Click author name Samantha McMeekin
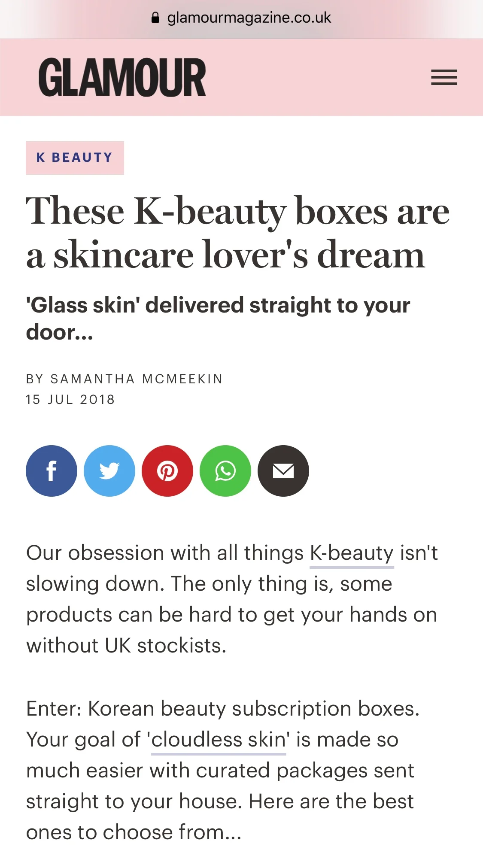 (137, 379)
